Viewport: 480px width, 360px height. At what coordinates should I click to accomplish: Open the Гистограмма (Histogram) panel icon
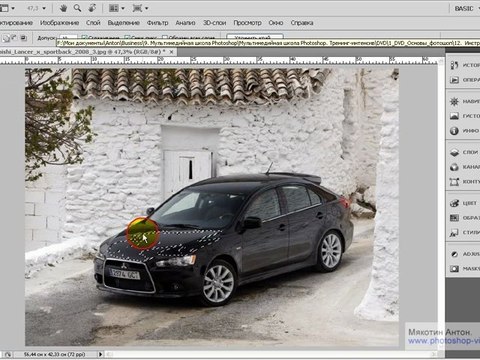point(454,116)
